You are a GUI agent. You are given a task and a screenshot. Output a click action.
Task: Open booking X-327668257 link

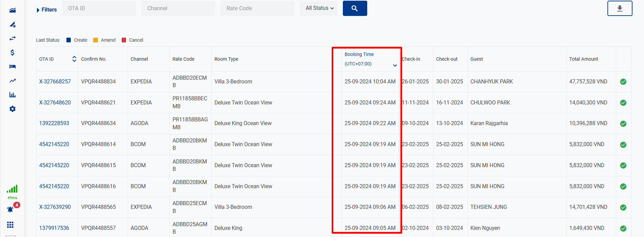pyautogui.click(x=55, y=81)
